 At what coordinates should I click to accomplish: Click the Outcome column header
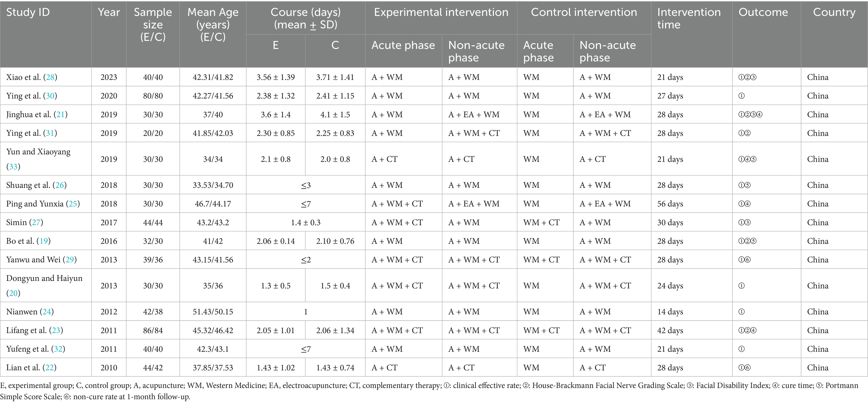(x=763, y=13)
